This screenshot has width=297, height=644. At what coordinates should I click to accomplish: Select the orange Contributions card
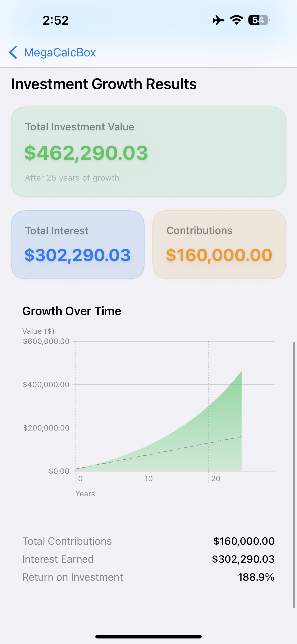coord(219,245)
